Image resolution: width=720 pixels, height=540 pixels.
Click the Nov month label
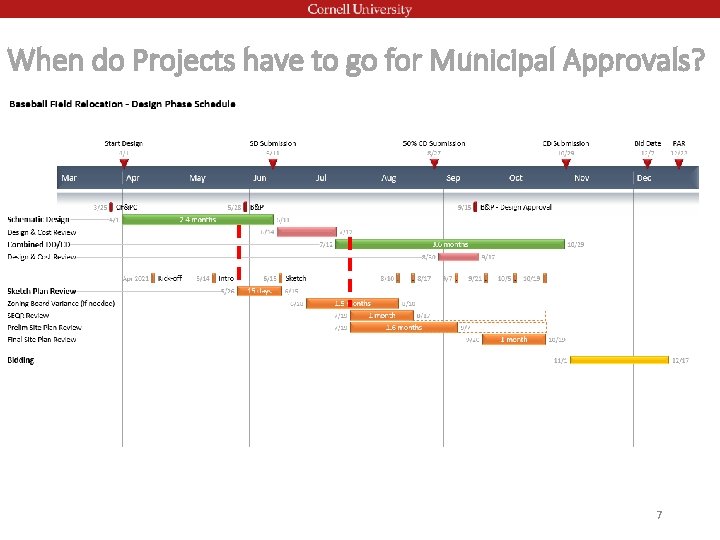[x=581, y=178]
